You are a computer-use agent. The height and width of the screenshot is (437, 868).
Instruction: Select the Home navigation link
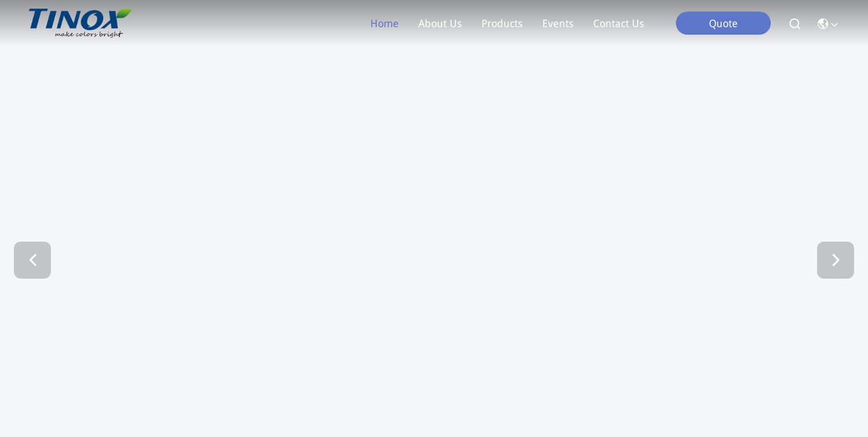tap(384, 24)
